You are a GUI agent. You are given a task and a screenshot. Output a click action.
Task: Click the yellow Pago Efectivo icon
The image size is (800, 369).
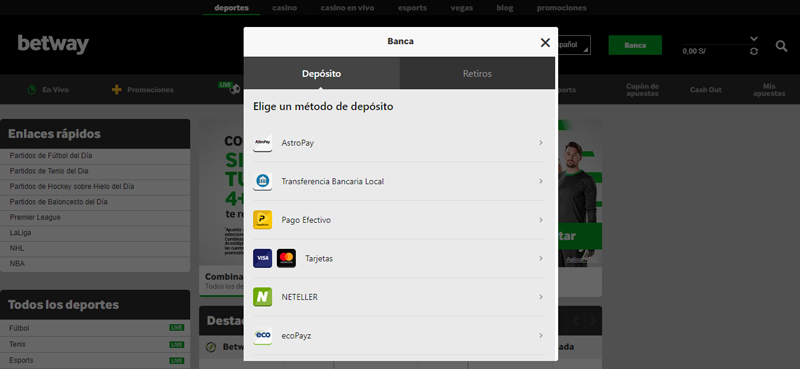click(x=262, y=220)
